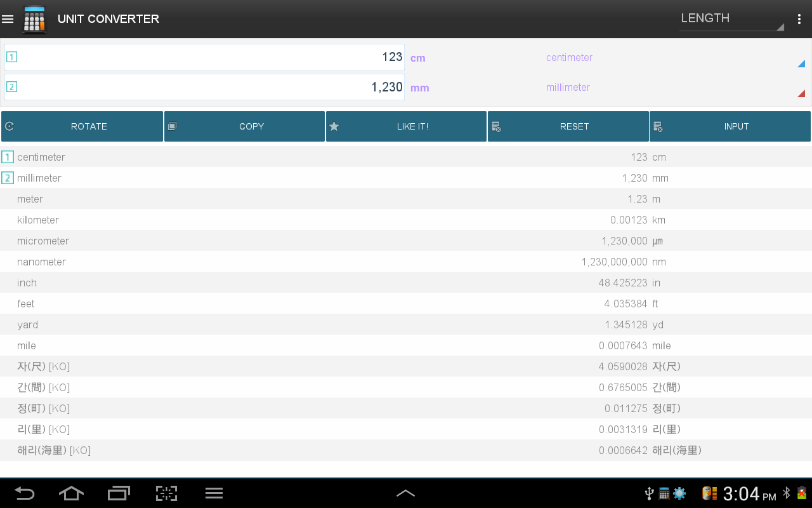Tap the LIKE IT! button
This screenshot has width=812, height=508.
tap(406, 126)
